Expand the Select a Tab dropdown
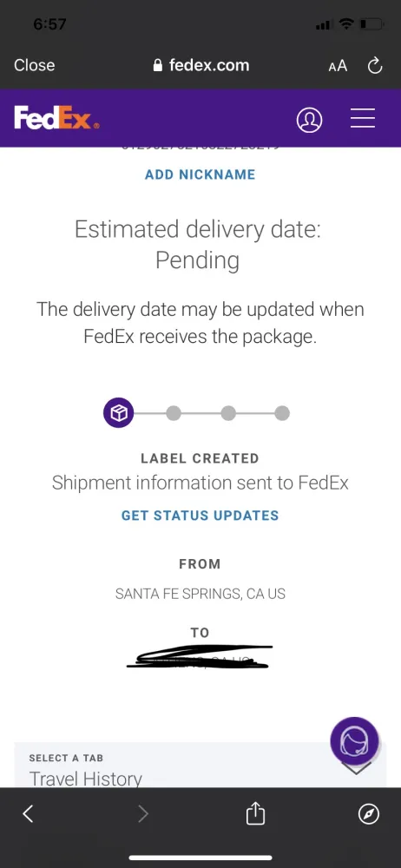401x868 pixels. (200, 765)
